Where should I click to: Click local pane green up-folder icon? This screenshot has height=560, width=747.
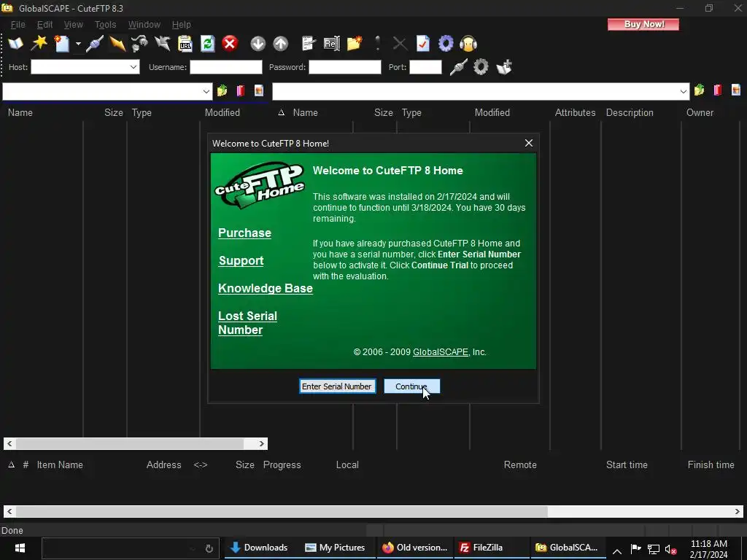(x=222, y=90)
